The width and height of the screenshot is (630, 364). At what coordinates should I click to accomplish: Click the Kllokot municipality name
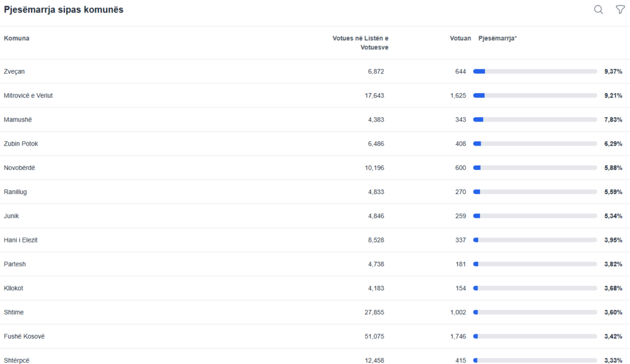[13, 288]
